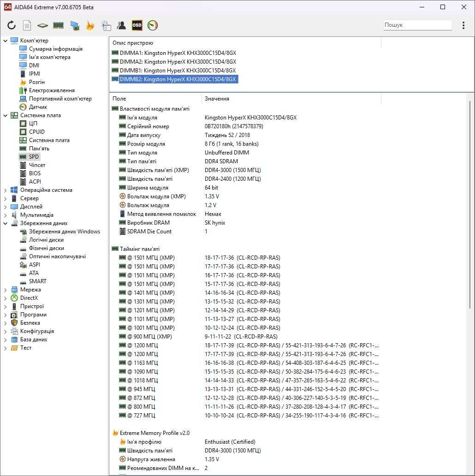Viewport: 475px width, 476px height.
Task: Open the CPUID tree item
Action: (37, 132)
